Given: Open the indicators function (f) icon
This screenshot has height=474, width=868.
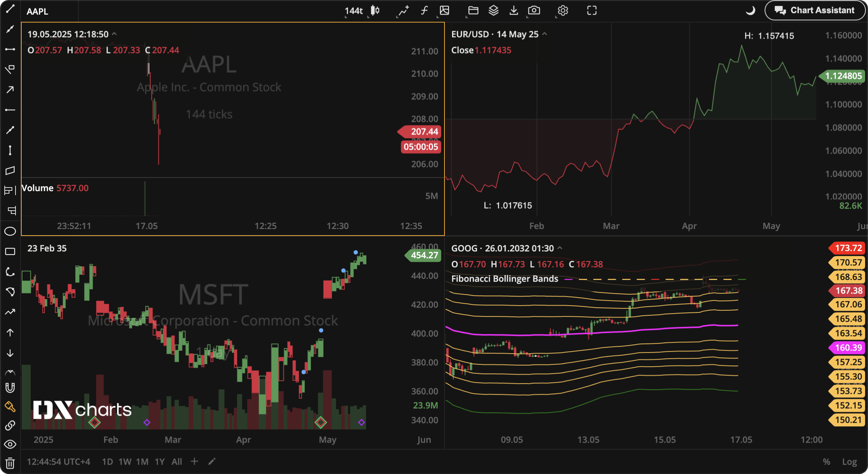Looking at the screenshot, I should tap(424, 10).
